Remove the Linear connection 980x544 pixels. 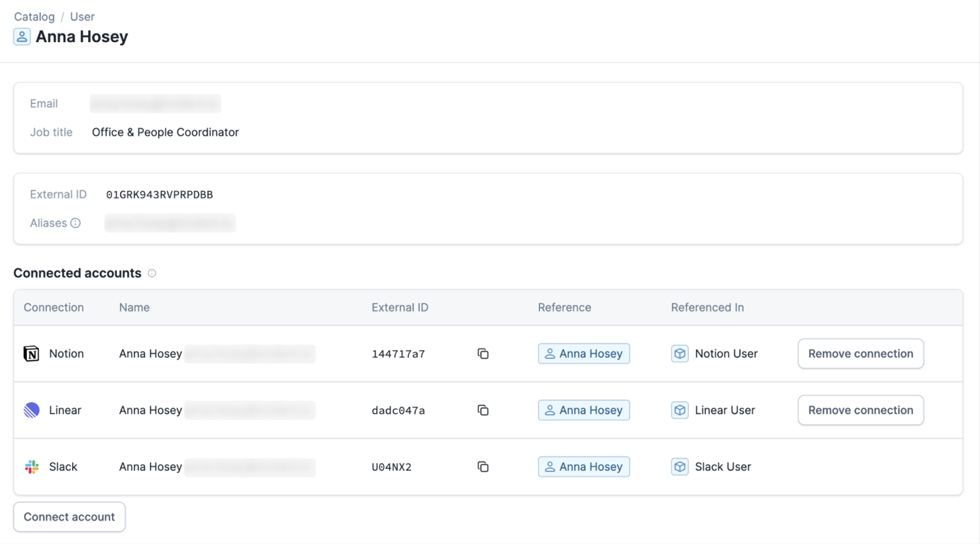pyautogui.click(x=860, y=410)
